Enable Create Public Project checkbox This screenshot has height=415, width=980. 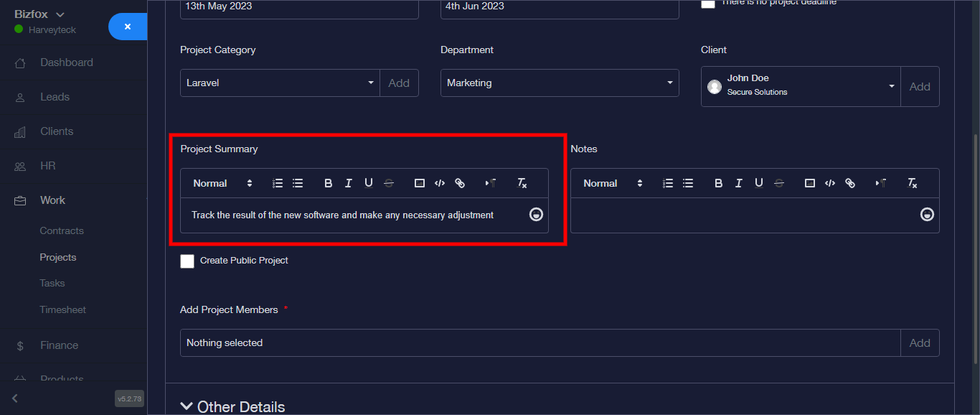coord(187,261)
